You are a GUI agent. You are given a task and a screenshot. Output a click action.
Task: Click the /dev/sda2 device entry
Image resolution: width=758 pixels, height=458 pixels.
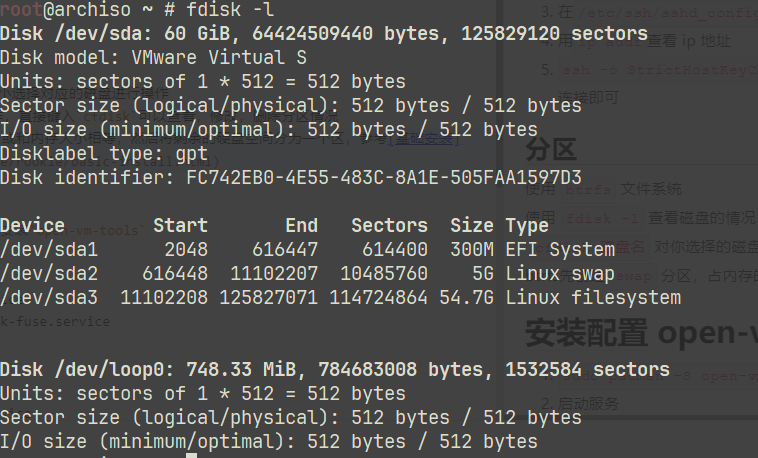click(49, 274)
